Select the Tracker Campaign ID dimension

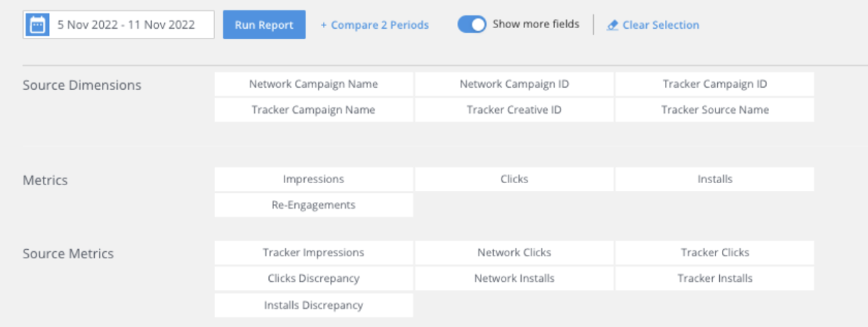tap(715, 84)
